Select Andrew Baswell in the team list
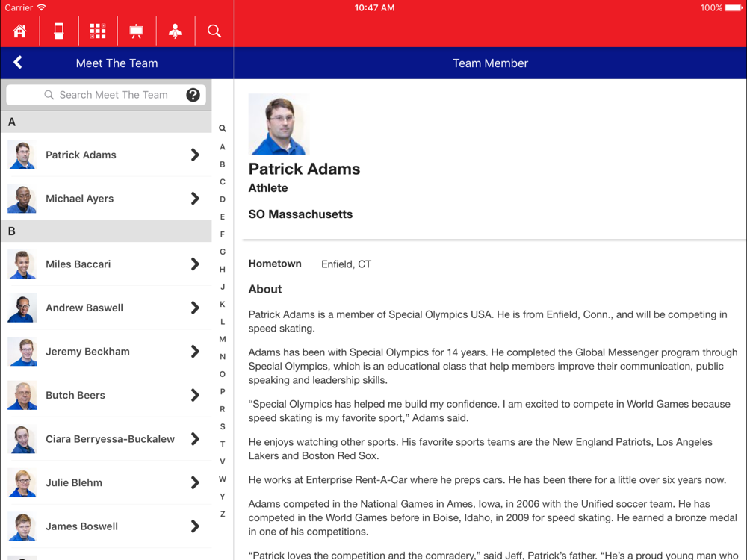 pyautogui.click(x=106, y=308)
